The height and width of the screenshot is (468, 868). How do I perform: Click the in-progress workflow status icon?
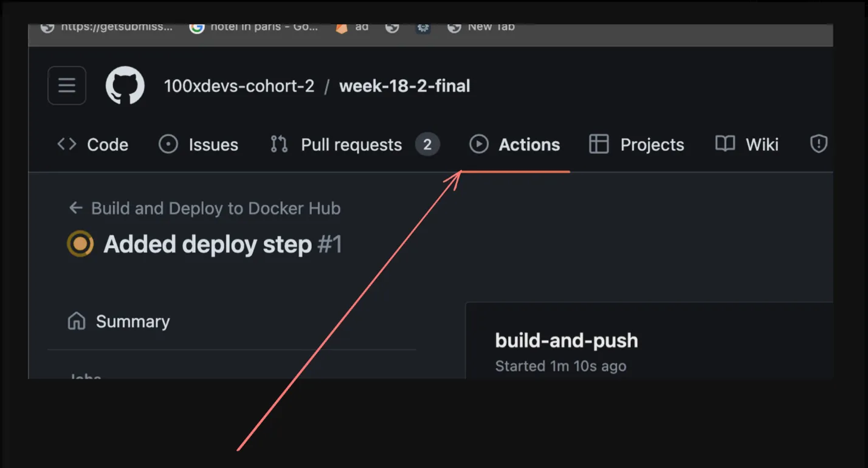tap(80, 244)
